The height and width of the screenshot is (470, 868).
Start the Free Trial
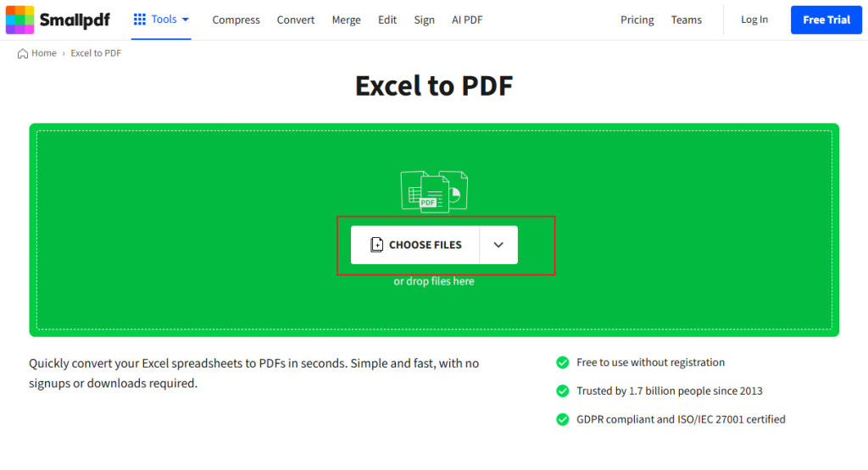(x=826, y=20)
